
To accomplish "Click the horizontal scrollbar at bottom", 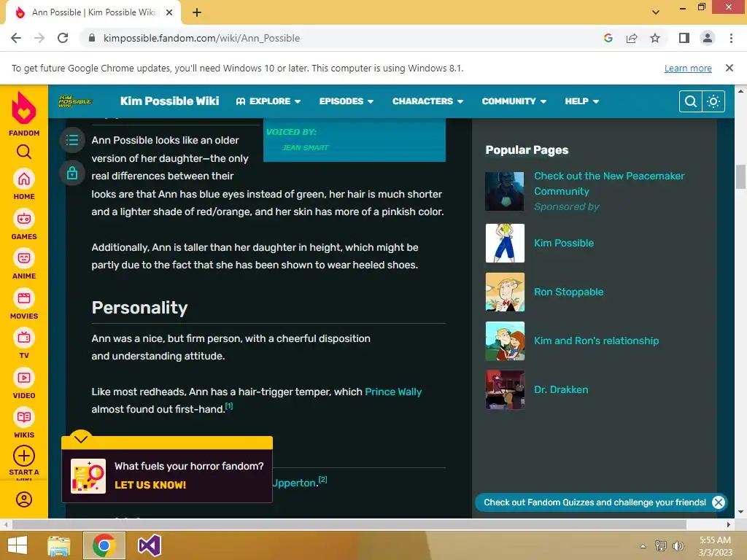I will [x=349, y=524].
